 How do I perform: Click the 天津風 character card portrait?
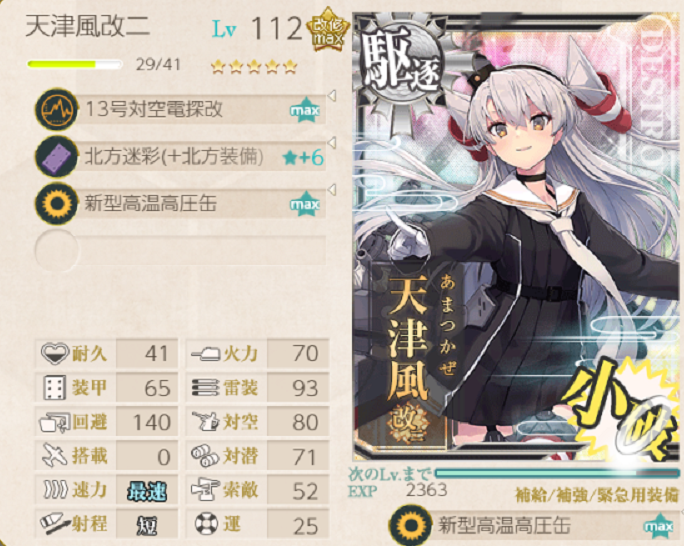point(516,237)
